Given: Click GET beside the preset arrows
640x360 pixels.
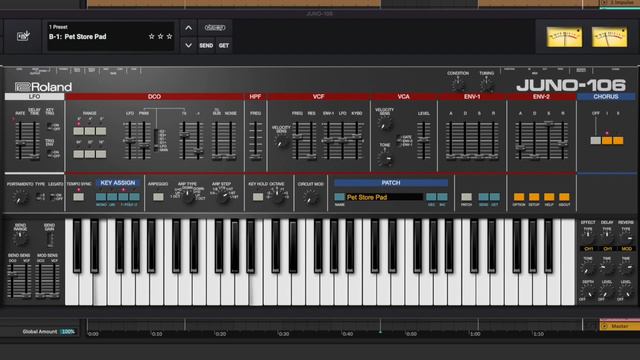Looking at the screenshot, I should [224, 45].
